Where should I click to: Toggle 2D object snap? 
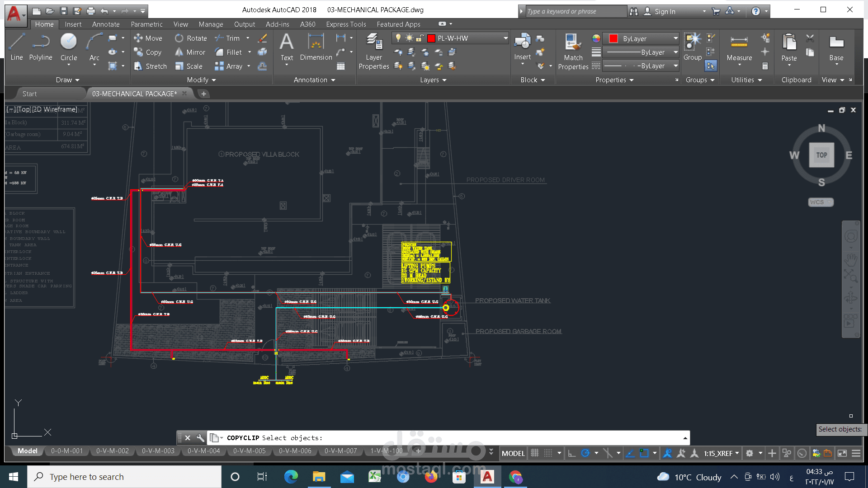point(644,453)
